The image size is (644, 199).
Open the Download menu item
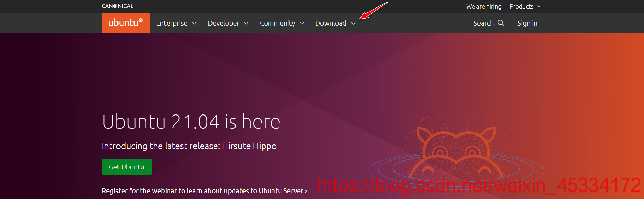click(x=331, y=23)
